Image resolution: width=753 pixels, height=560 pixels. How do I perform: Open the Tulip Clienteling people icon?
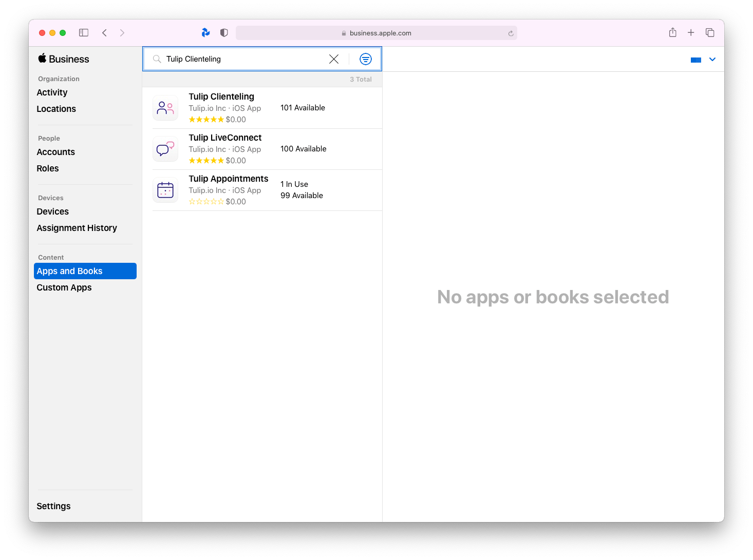(x=165, y=108)
